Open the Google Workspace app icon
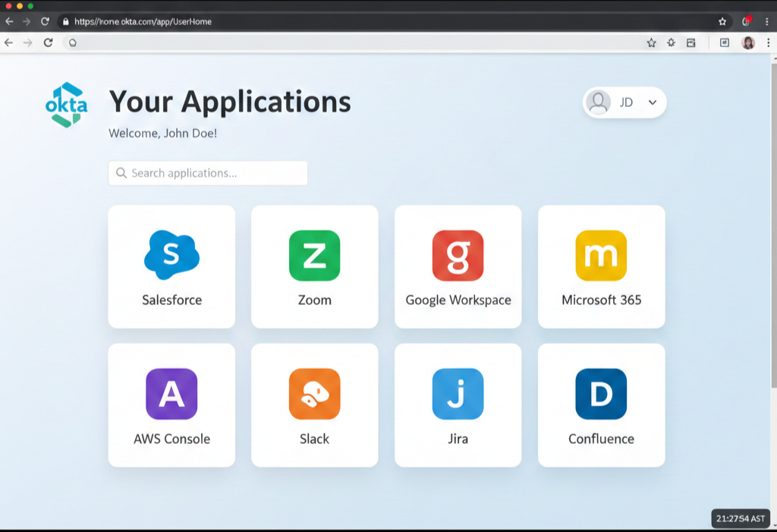Image resolution: width=777 pixels, height=532 pixels. coord(458,256)
